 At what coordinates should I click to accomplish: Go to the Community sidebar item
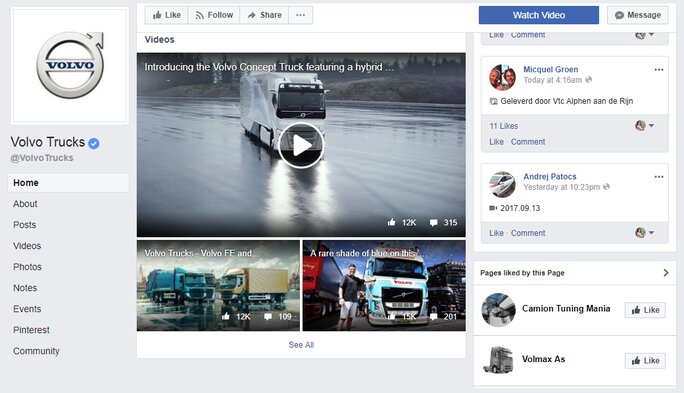(x=36, y=351)
